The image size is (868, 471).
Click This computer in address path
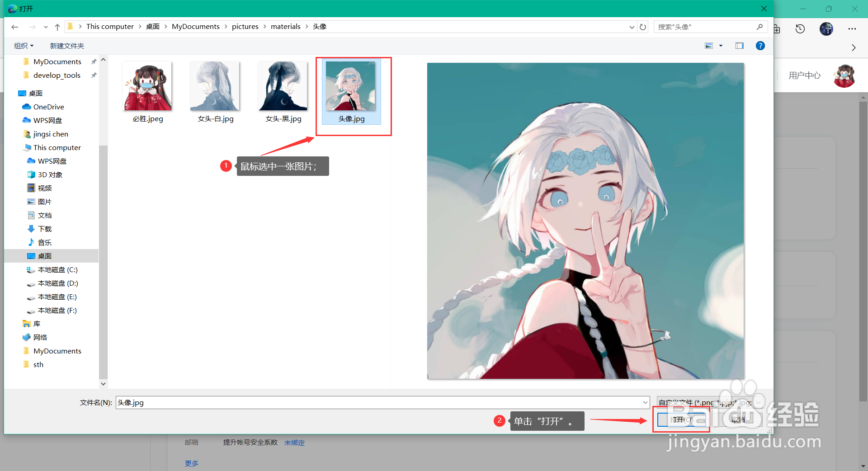click(110, 27)
